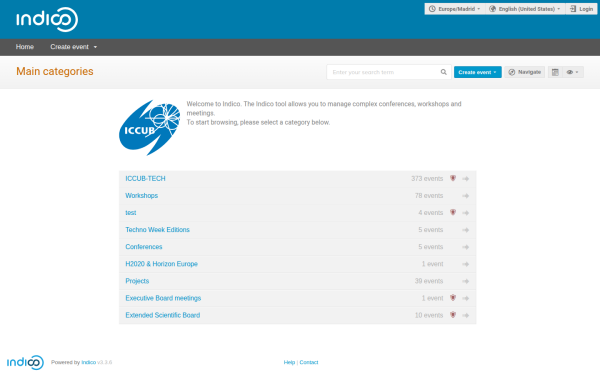Screen dimensions: 600x375
Task: Click arrow icon in Workshops row
Action: pos(466,196)
